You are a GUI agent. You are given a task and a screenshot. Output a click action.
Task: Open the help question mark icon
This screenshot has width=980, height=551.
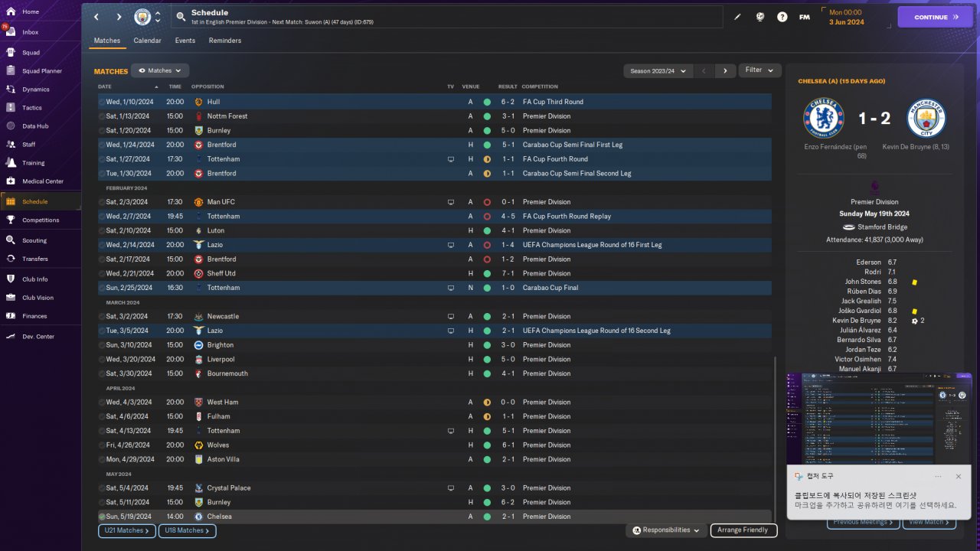pyautogui.click(x=782, y=17)
